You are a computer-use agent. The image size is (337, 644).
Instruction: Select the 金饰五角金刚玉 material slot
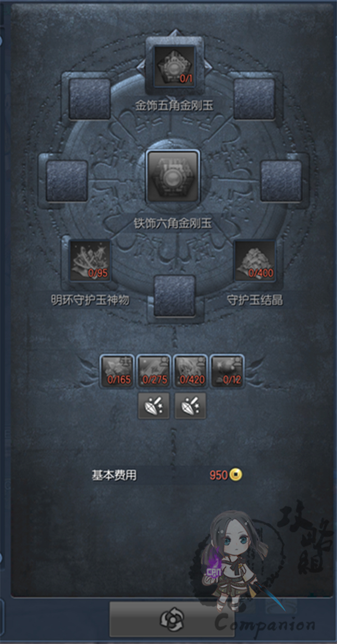(175, 66)
